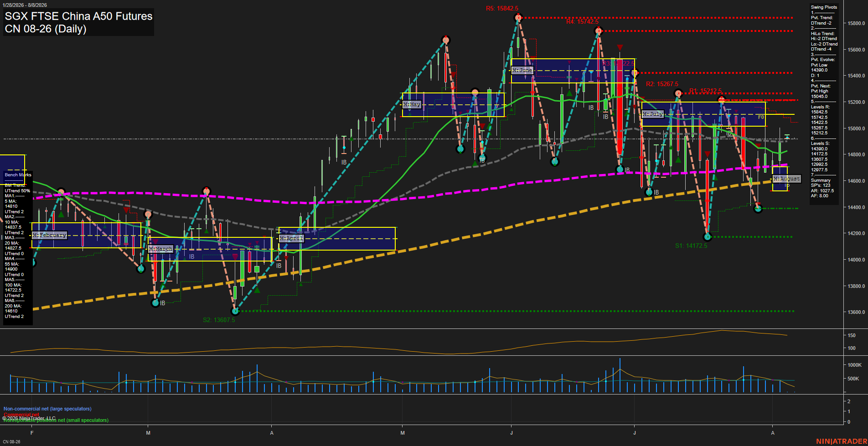Viewport: 868px width, 446px height.
Task: Click the swing high pivot marker at R2
Action: coord(678,93)
